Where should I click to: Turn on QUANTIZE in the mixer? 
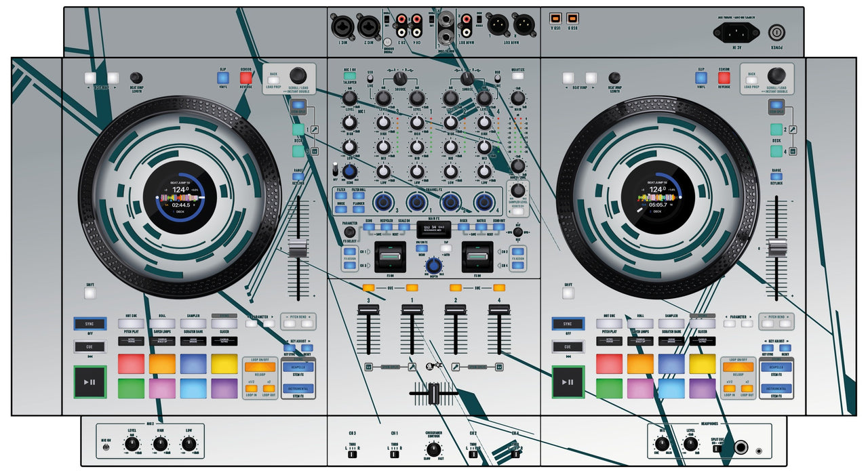[517, 77]
